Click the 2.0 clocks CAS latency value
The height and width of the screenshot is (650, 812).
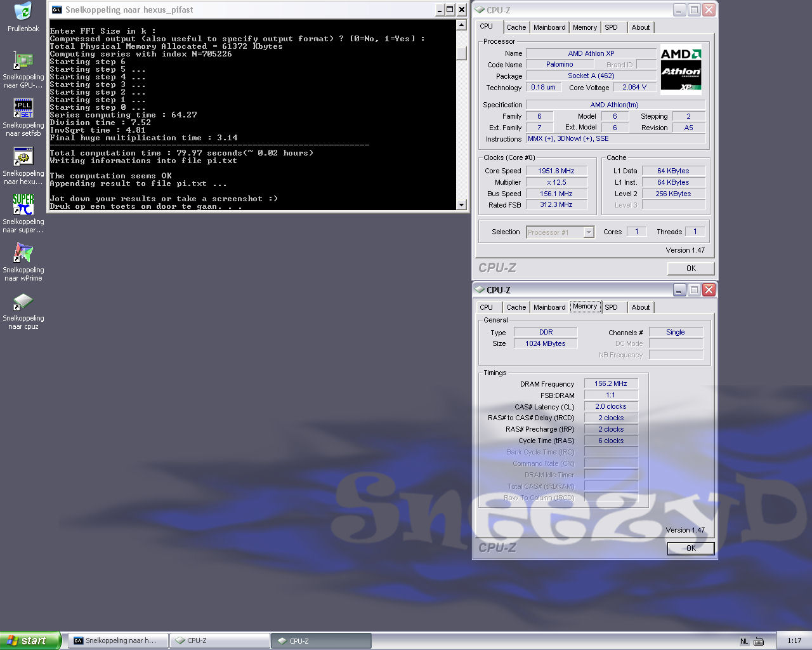click(611, 406)
